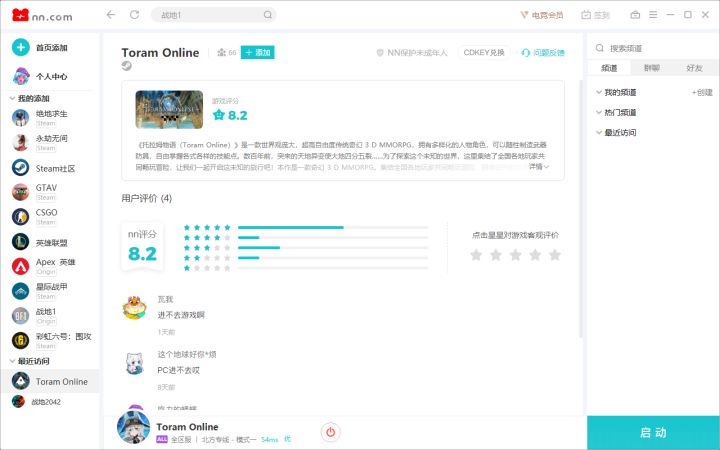Click the search magnifier icon in top bar

[268, 15]
